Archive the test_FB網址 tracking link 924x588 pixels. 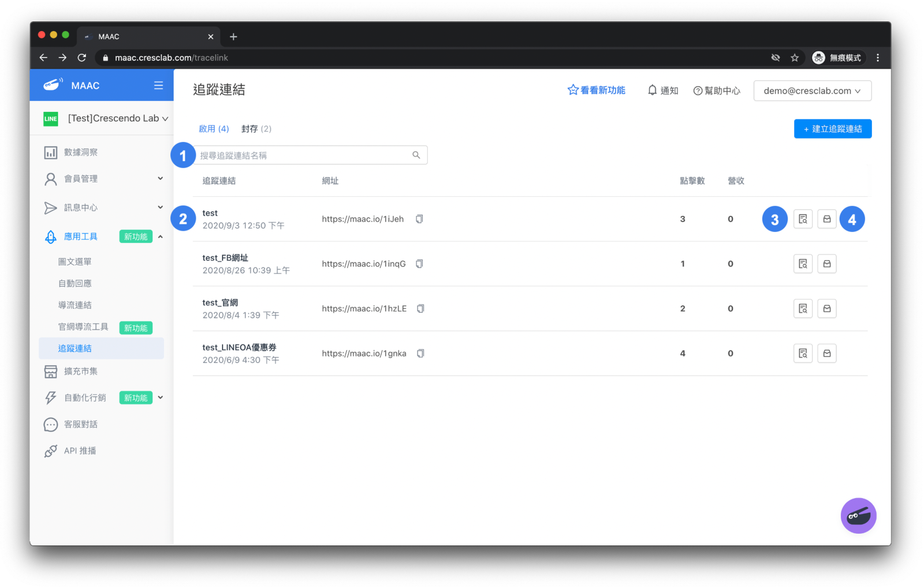coord(827,264)
